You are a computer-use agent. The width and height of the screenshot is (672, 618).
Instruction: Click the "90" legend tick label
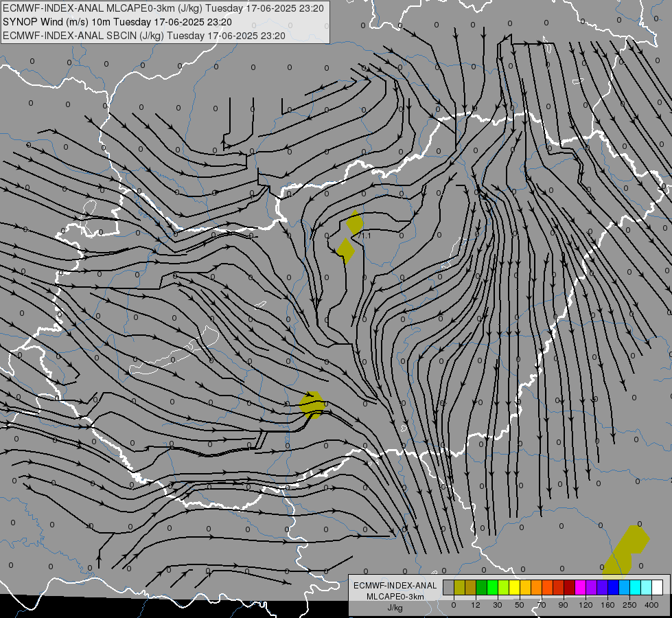563,605
